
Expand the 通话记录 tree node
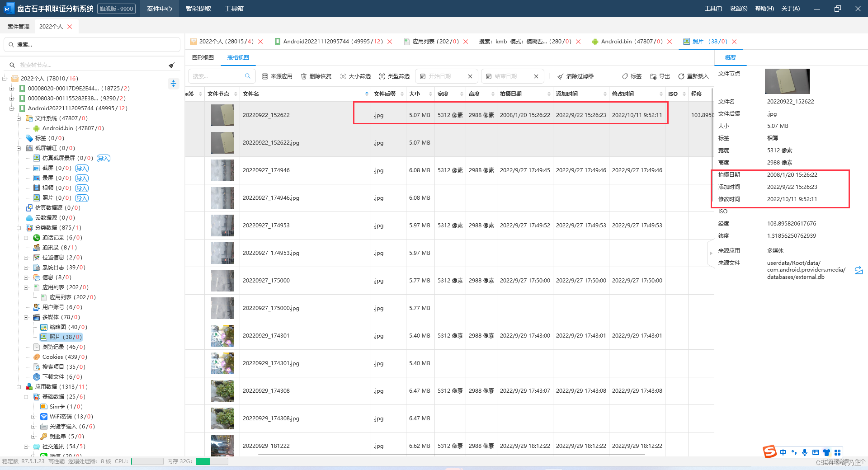(26, 238)
